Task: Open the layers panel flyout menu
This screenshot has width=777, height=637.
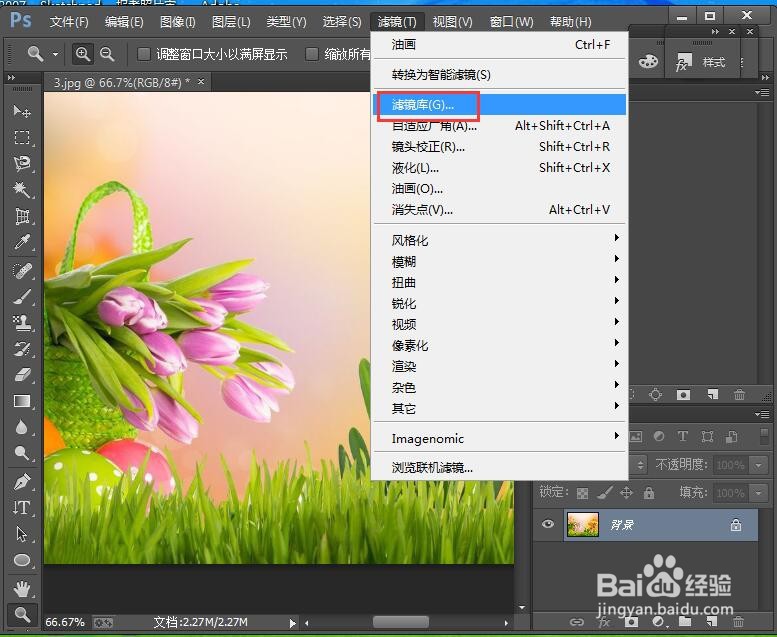Action: click(x=762, y=414)
